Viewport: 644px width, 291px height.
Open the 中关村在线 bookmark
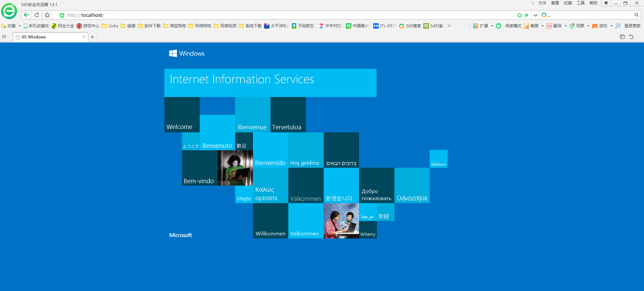pyautogui.click(x=330, y=26)
